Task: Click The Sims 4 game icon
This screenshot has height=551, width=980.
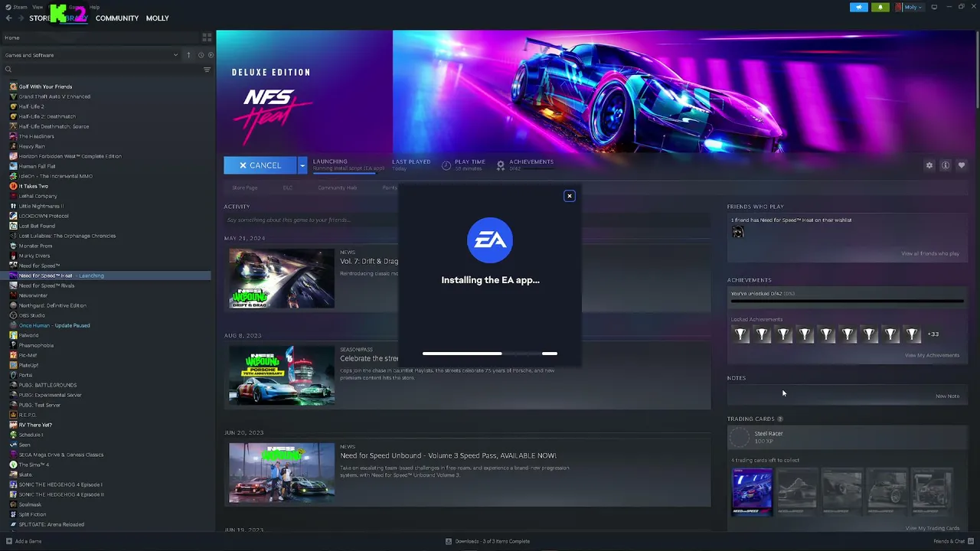Action: tap(13, 465)
